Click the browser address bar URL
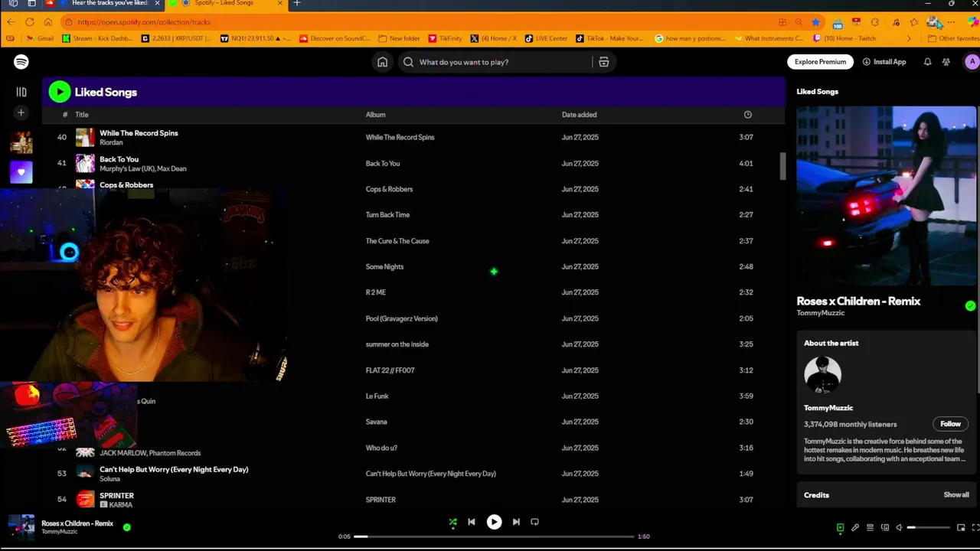The height and width of the screenshot is (551, 980). [x=144, y=22]
